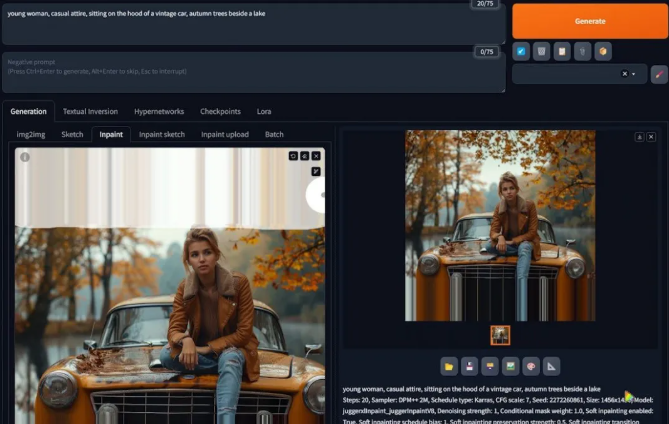This screenshot has width=669, height=424.
Task: Select the generated image thumbnail below the preview
Action: pyautogui.click(x=500, y=335)
